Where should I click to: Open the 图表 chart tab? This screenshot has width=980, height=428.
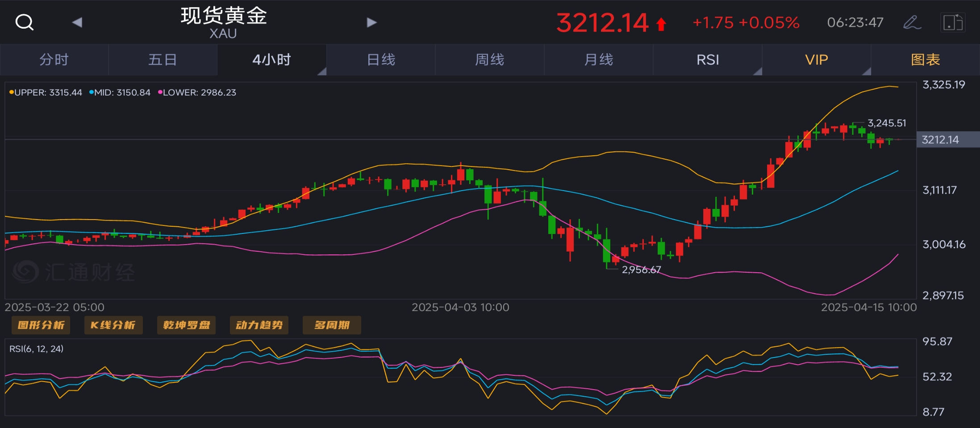(926, 60)
